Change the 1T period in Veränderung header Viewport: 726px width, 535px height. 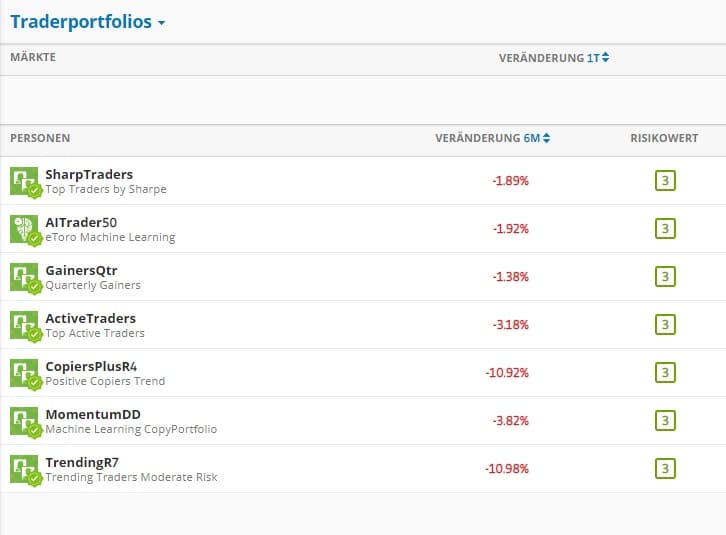tap(598, 58)
